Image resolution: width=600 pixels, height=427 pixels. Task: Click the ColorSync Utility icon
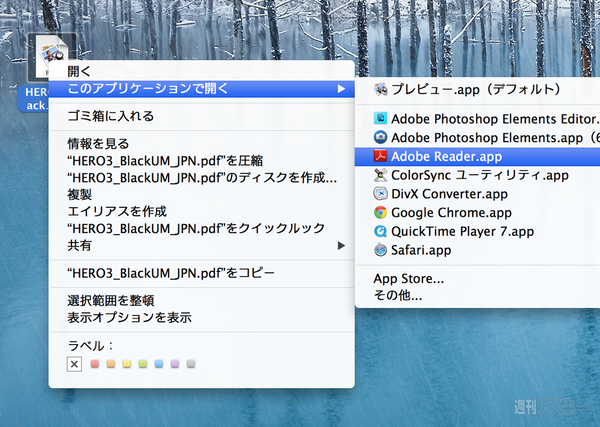click(x=380, y=174)
